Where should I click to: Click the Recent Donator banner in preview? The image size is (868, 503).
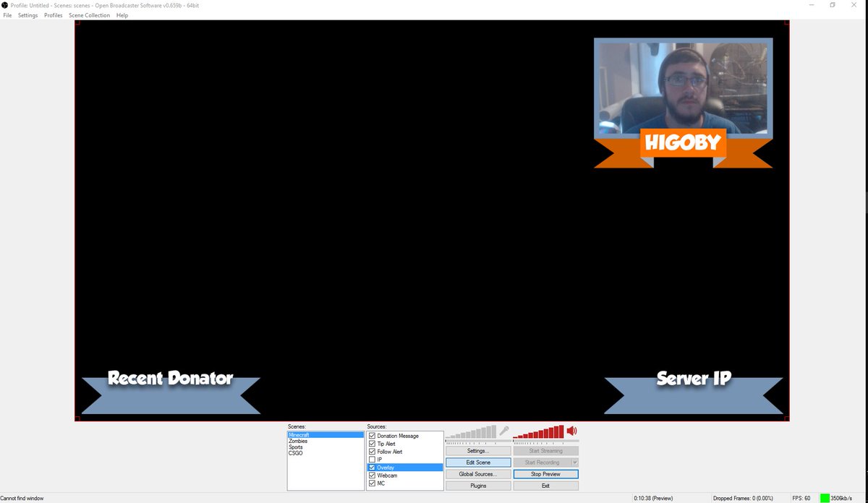click(x=171, y=394)
